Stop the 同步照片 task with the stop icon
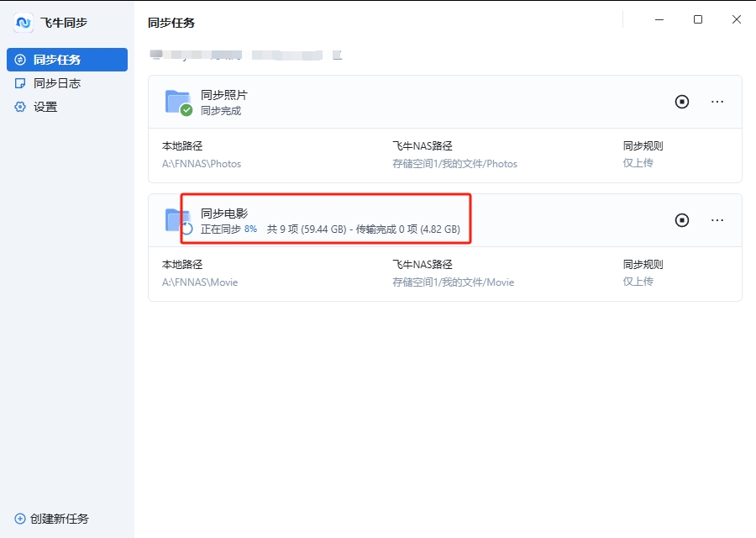 coord(681,102)
